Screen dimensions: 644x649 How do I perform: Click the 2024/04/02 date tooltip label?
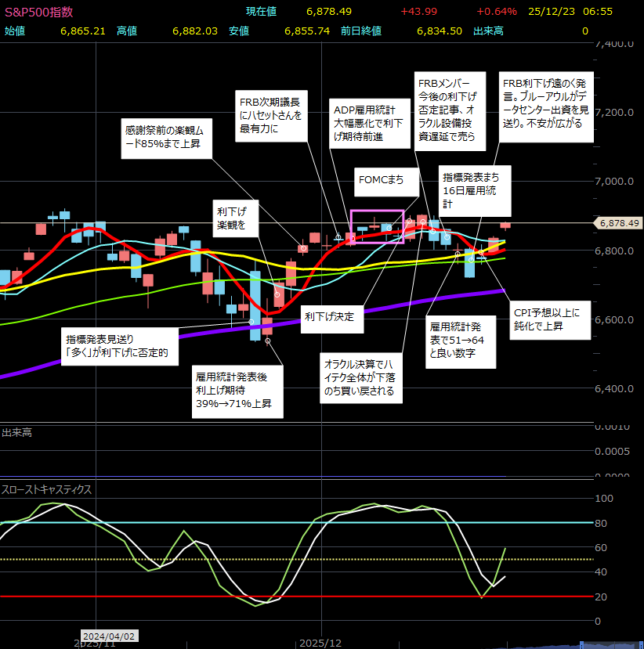point(109,636)
